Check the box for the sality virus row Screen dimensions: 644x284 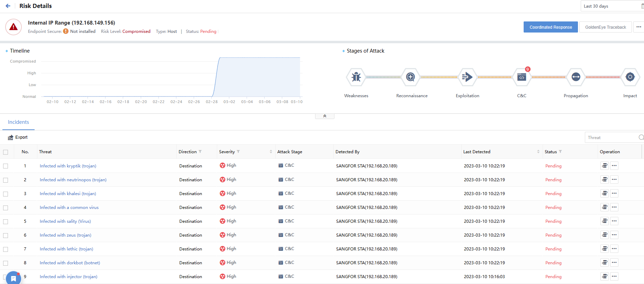6,221
